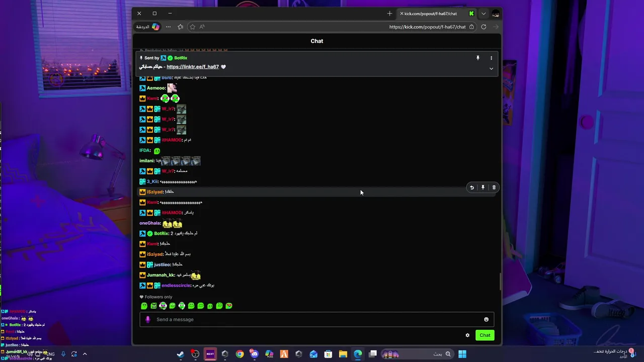Open Task View on taskbar
The image size is (644, 362).
tap(373, 354)
